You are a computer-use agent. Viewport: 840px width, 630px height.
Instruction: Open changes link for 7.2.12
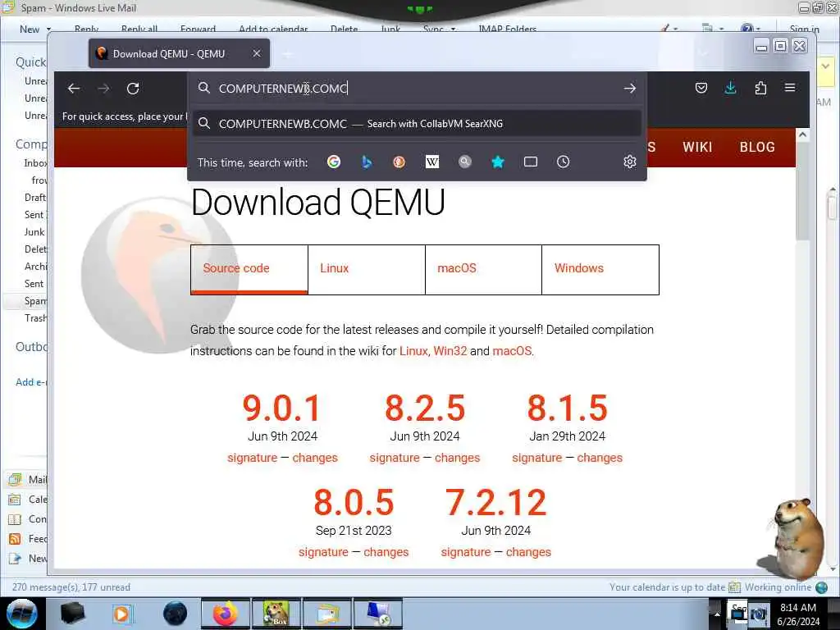point(528,552)
